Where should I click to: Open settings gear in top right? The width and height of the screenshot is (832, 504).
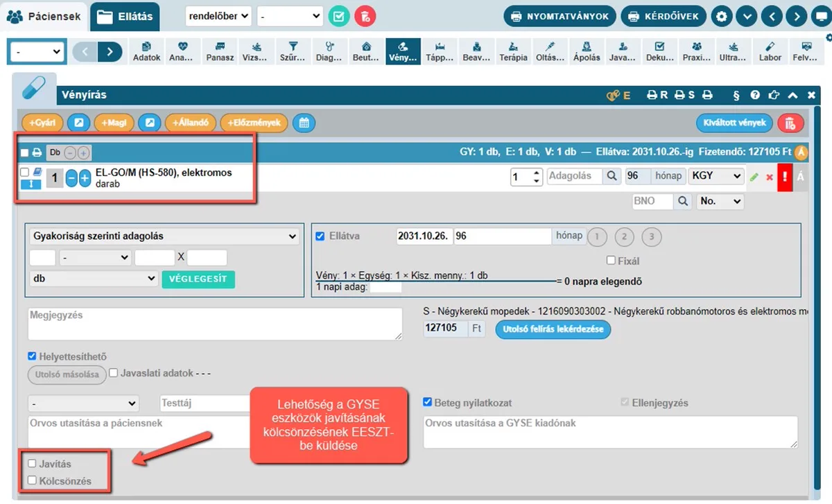(x=722, y=15)
